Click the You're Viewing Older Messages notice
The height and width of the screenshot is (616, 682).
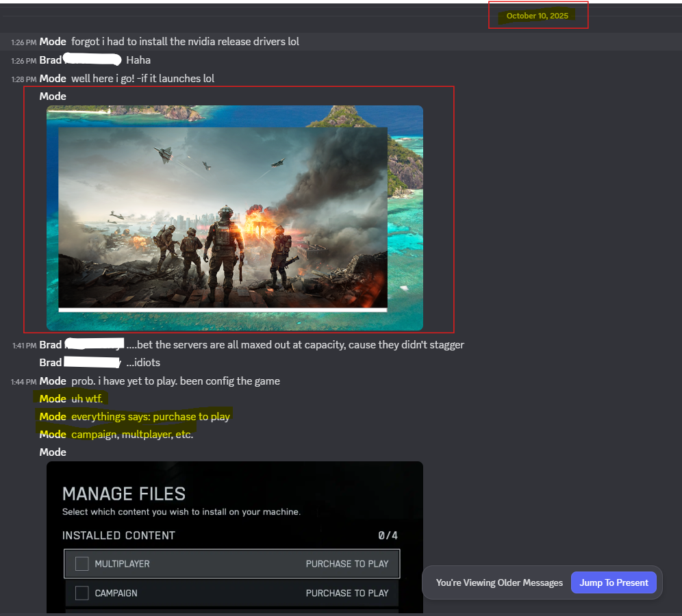(x=499, y=582)
